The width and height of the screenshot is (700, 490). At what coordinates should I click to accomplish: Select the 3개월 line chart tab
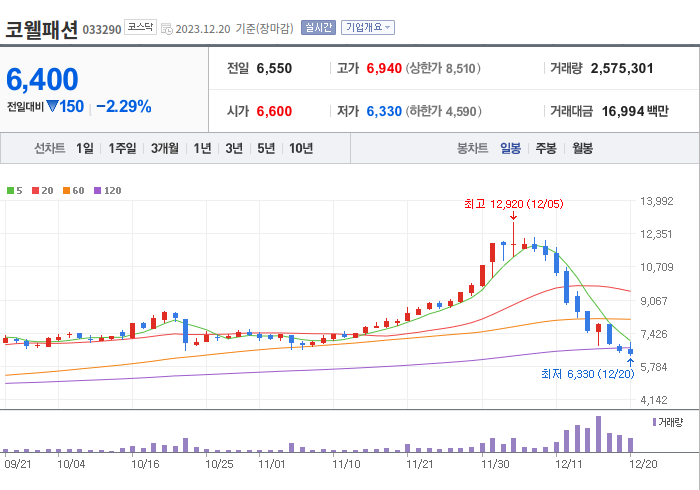[165, 148]
